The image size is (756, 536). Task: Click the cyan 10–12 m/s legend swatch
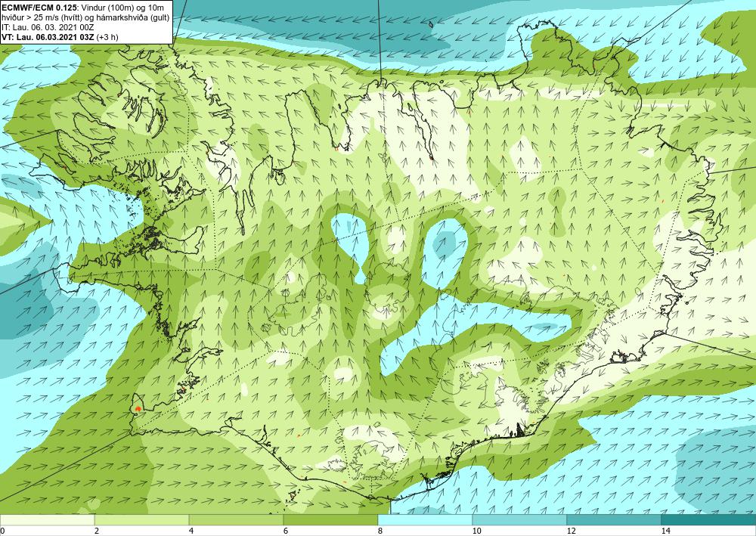point(520,519)
